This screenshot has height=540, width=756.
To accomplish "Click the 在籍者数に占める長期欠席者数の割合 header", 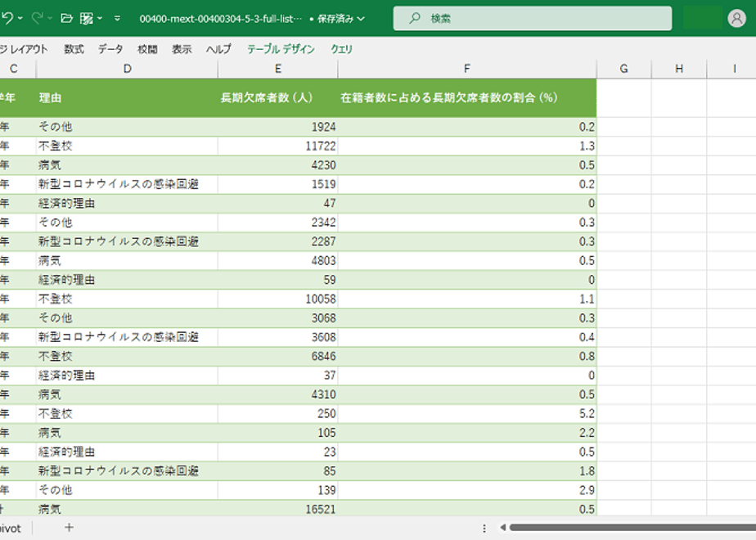I will (x=466, y=98).
